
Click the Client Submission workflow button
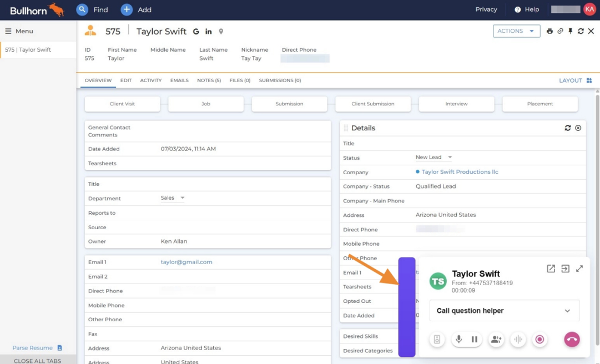pos(372,104)
